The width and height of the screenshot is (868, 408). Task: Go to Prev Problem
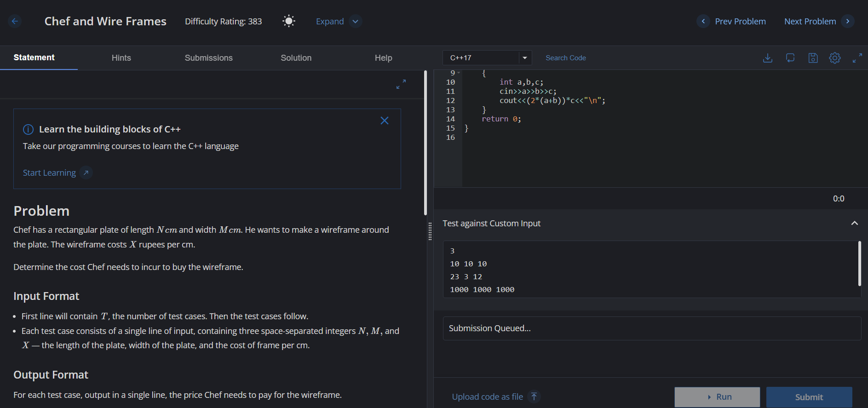(740, 21)
